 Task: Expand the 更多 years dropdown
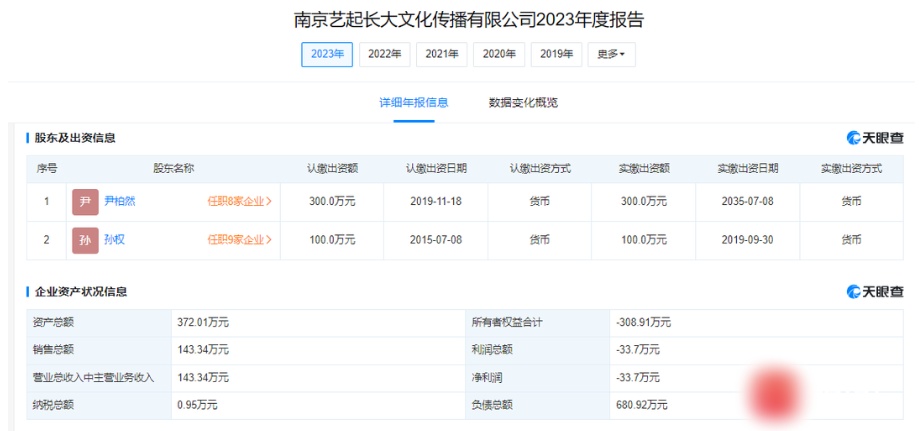pos(611,55)
